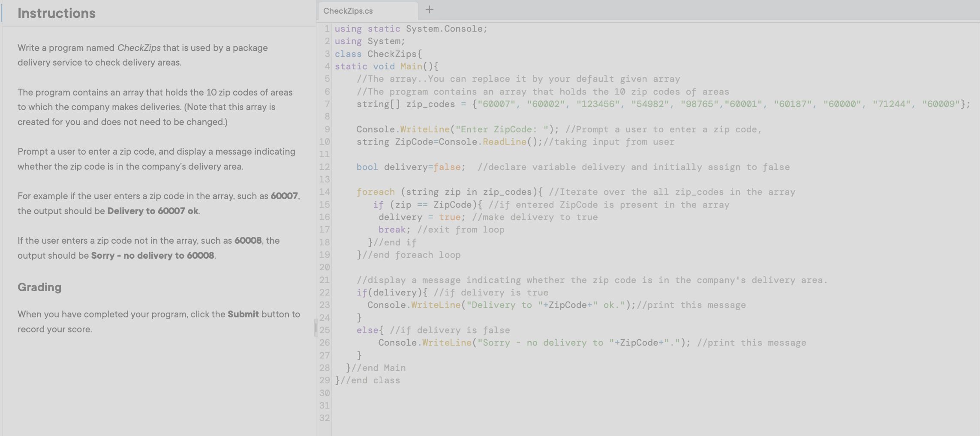Click the class CheckZips declaration line 3
The height and width of the screenshot is (436, 980).
pyautogui.click(x=377, y=54)
